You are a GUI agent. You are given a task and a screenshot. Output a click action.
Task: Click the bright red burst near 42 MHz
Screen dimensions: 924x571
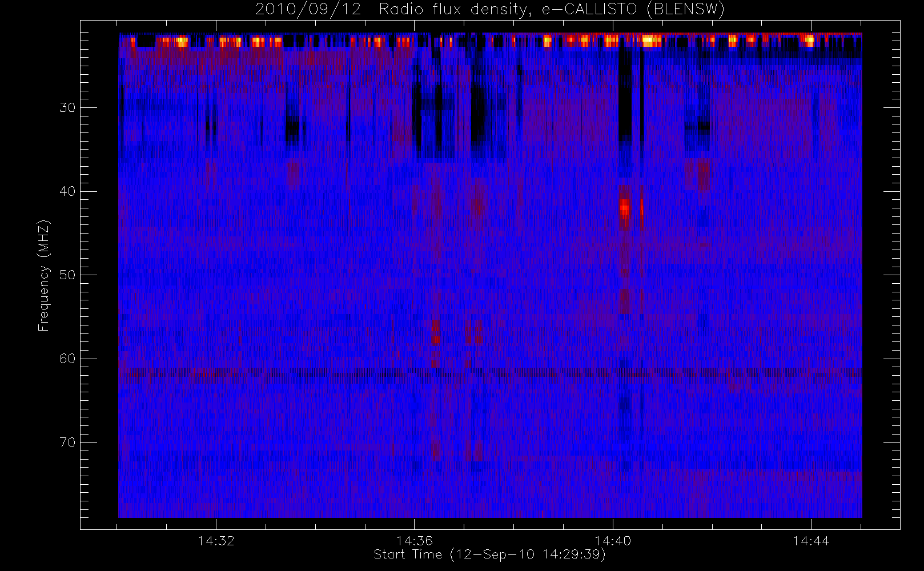[x=625, y=208]
